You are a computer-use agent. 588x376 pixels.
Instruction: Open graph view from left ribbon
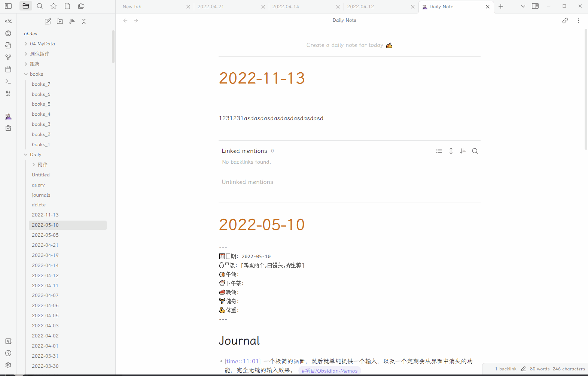click(x=8, y=57)
